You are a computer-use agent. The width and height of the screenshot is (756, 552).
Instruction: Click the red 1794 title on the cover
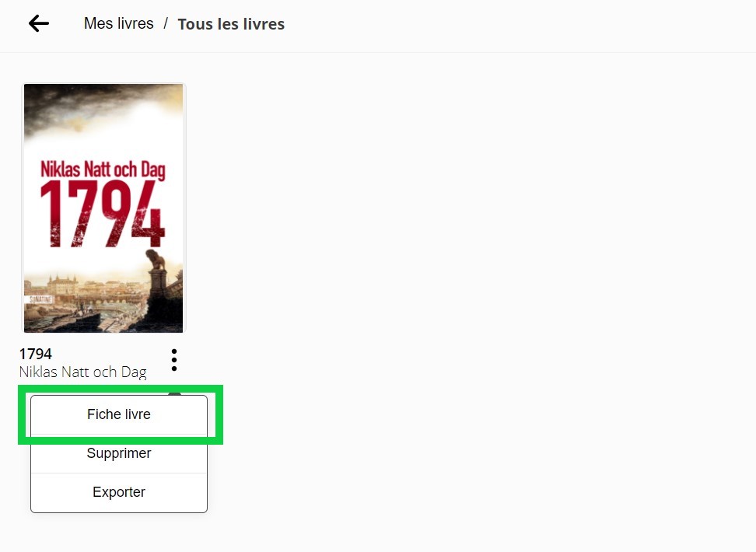tap(102, 214)
